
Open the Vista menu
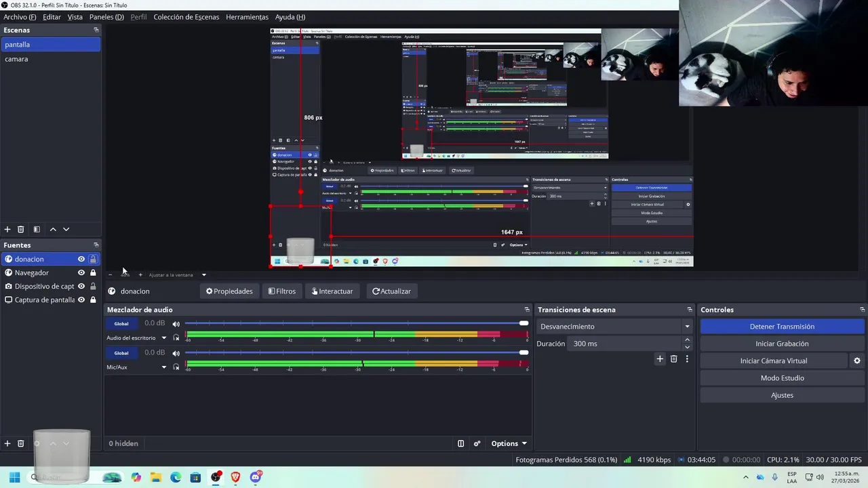75,17
